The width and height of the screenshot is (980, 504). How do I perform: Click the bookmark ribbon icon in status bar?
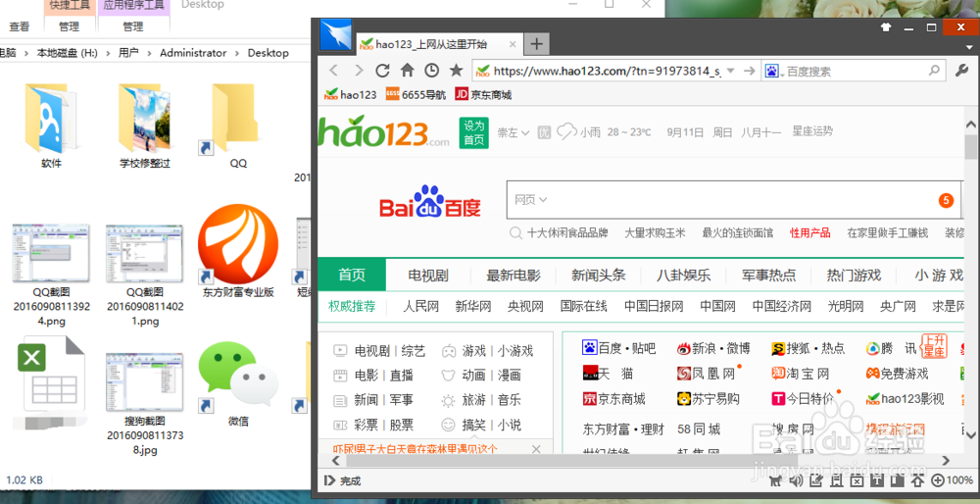click(x=836, y=480)
